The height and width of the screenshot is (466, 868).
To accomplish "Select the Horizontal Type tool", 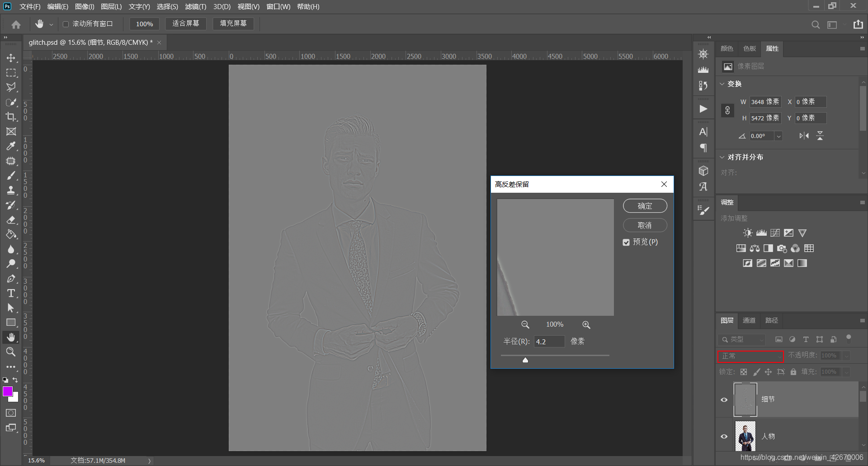I will (11, 293).
